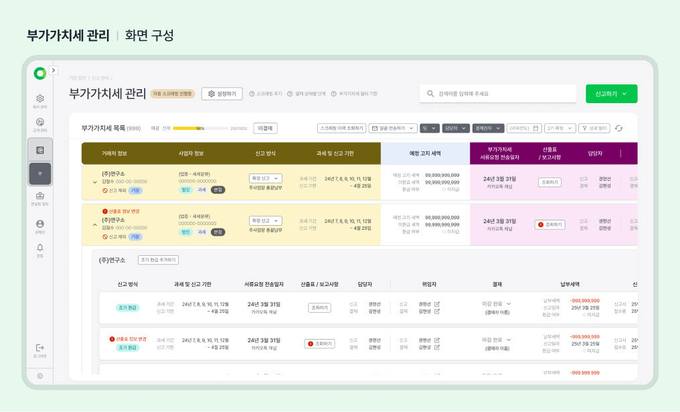Click the purple 담당자 column header
The image size is (680, 412).
pos(595,154)
